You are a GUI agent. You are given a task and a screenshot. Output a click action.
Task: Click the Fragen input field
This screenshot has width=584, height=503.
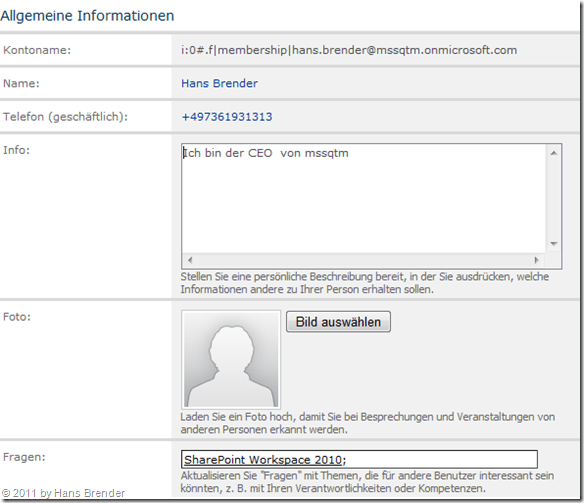click(359, 459)
